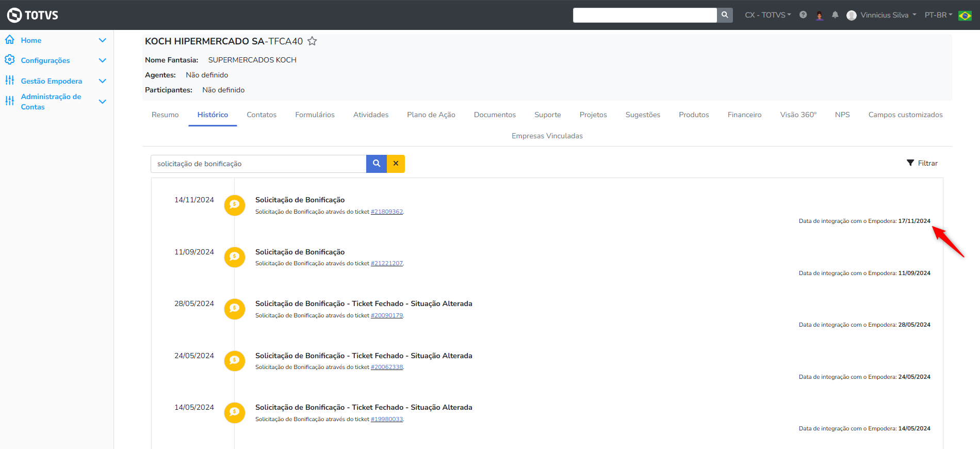The image size is (980, 449).
Task: Open the Campos customizados tab
Action: click(905, 115)
